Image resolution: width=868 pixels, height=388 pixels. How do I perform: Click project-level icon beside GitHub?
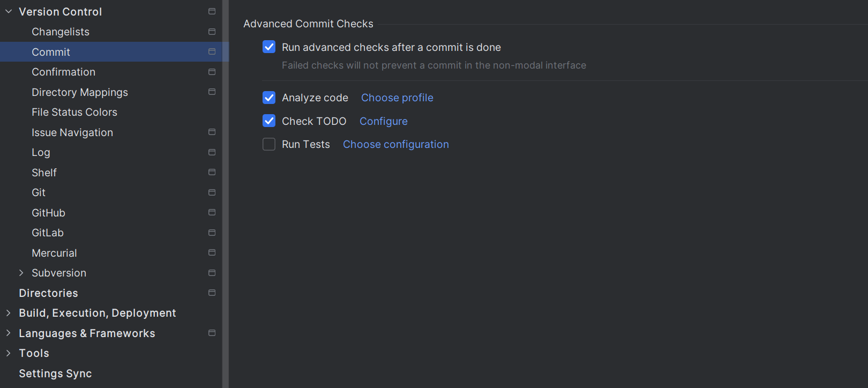tap(212, 213)
